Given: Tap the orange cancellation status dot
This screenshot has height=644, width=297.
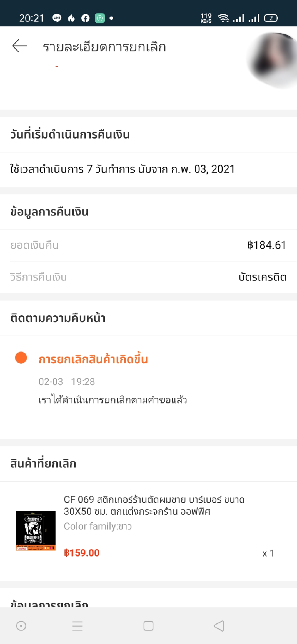Looking at the screenshot, I should 21,358.
